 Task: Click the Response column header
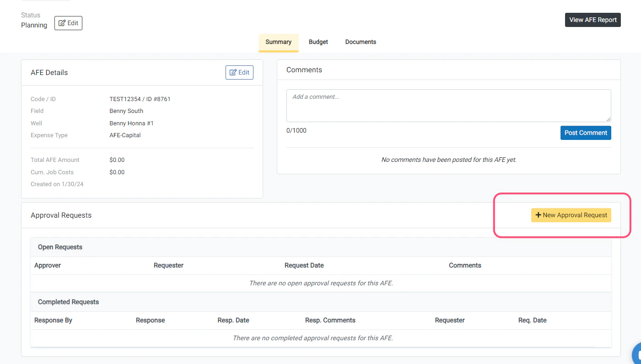tap(151, 320)
